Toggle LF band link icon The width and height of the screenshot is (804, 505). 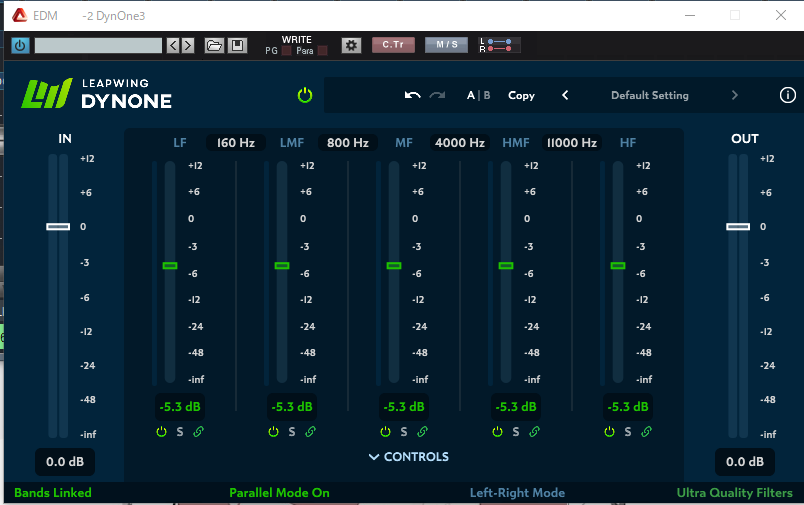(x=198, y=432)
